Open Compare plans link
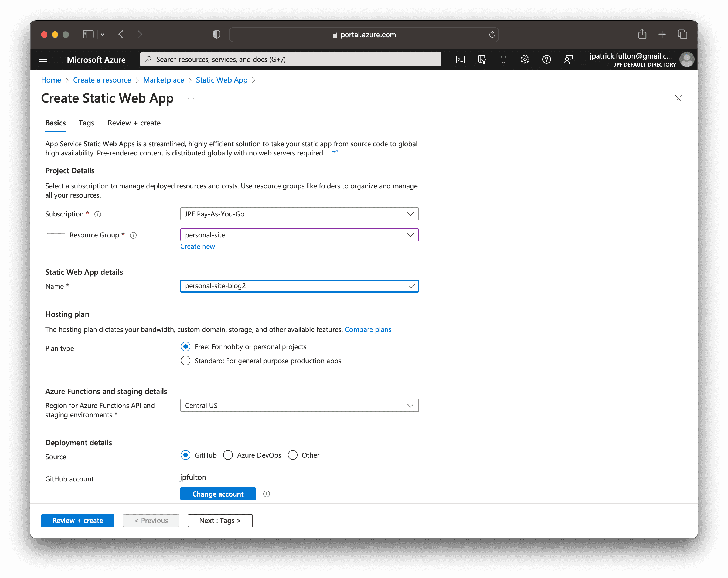This screenshot has width=728, height=578. pyautogui.click(x=368, y=329)
